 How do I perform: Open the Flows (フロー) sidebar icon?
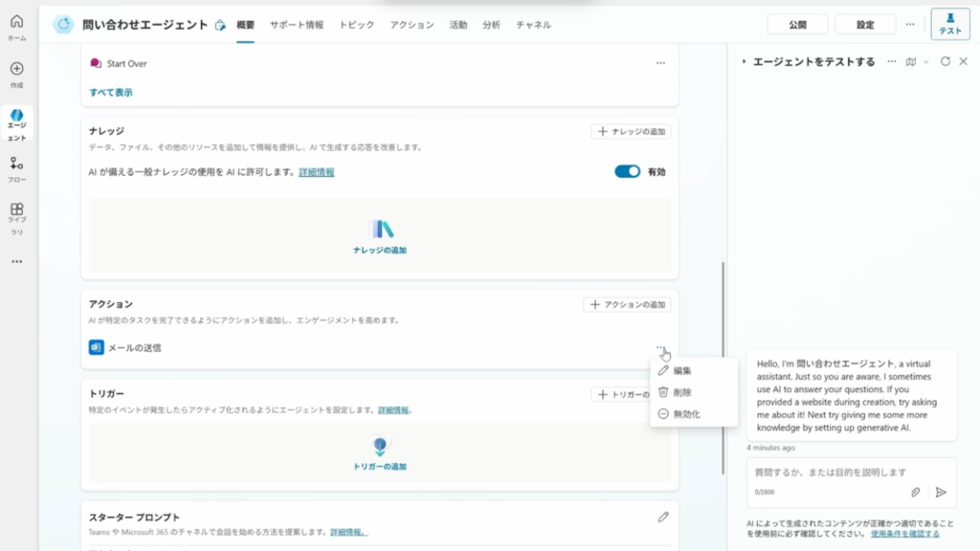point(16,164)
